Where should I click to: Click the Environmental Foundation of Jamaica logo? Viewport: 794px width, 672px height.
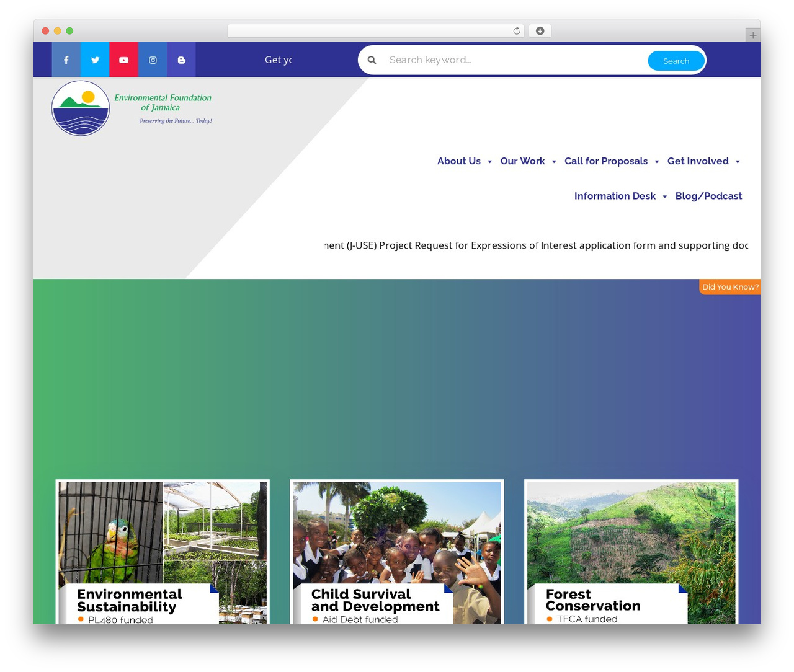[132, 108]
